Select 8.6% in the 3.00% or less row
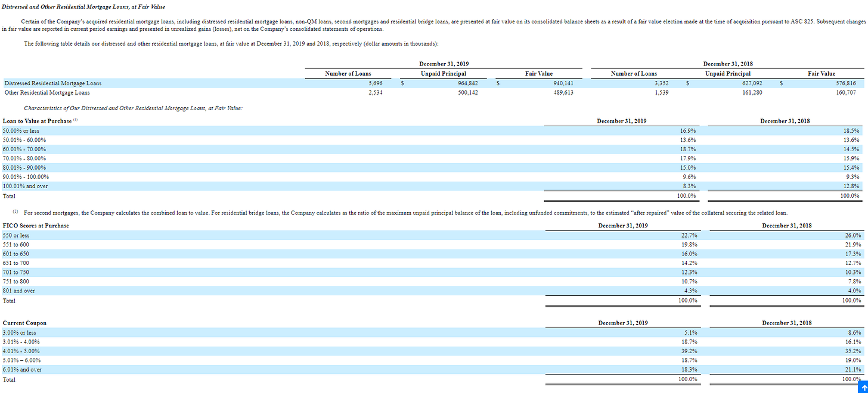868x393 pixels. click(x=854, y=333)
